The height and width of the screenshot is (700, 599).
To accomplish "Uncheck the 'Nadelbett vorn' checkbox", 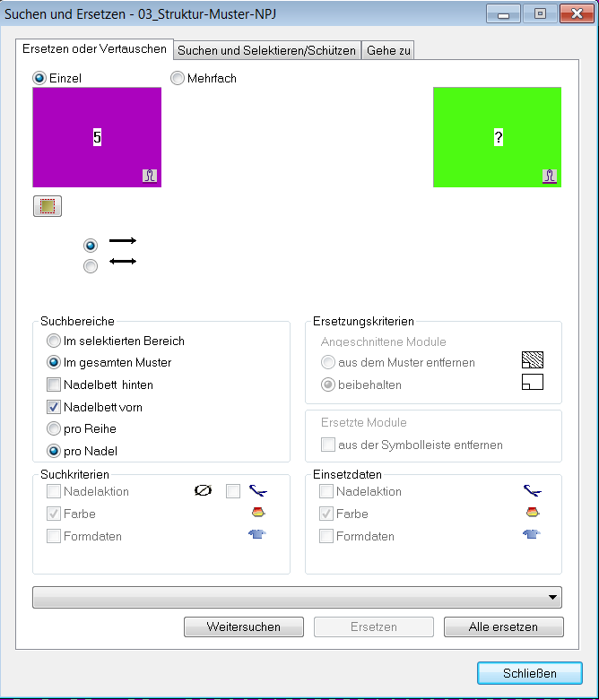I will pyautogui.click(x=54, y=407).
